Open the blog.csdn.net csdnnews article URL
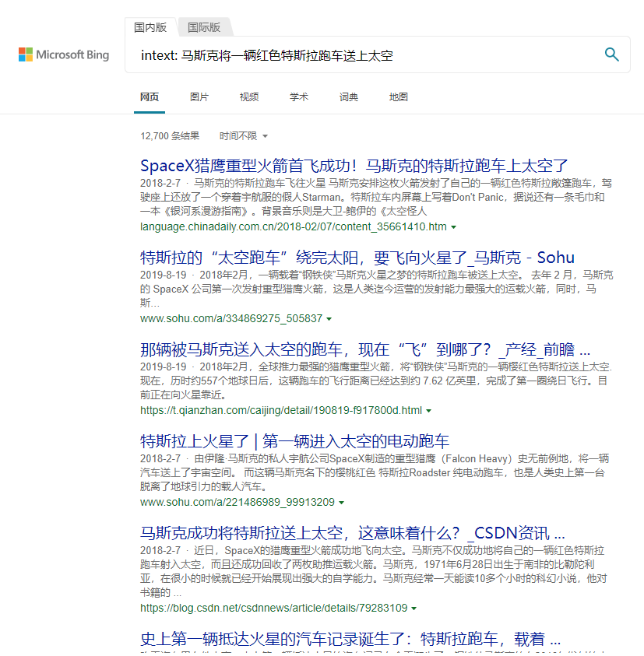644x656 pixels. click(x=274, y=608)
